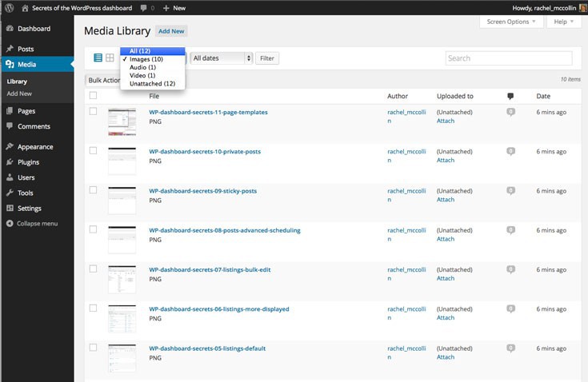Check the box for WP-dashboard-secrets-10-private-posts
The image size is (588, 382).
coord(93,150)
